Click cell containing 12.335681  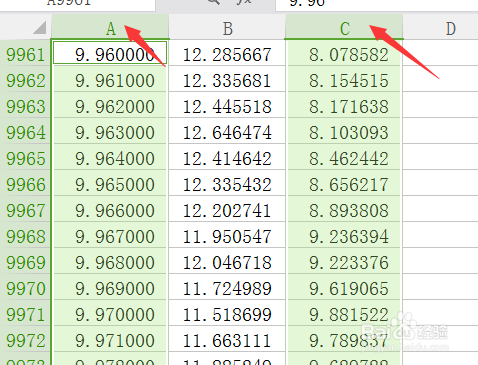(x=227, y=79)
